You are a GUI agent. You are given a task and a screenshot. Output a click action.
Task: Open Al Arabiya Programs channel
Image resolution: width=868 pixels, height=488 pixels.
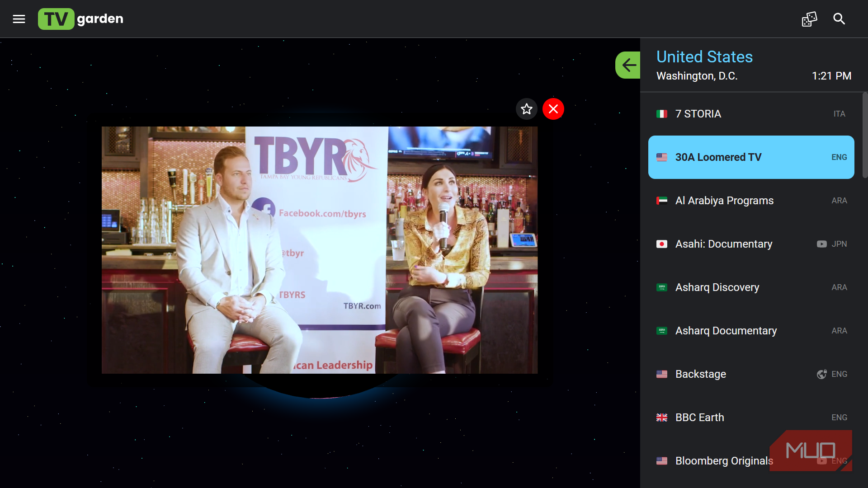(x=751, y=201)
